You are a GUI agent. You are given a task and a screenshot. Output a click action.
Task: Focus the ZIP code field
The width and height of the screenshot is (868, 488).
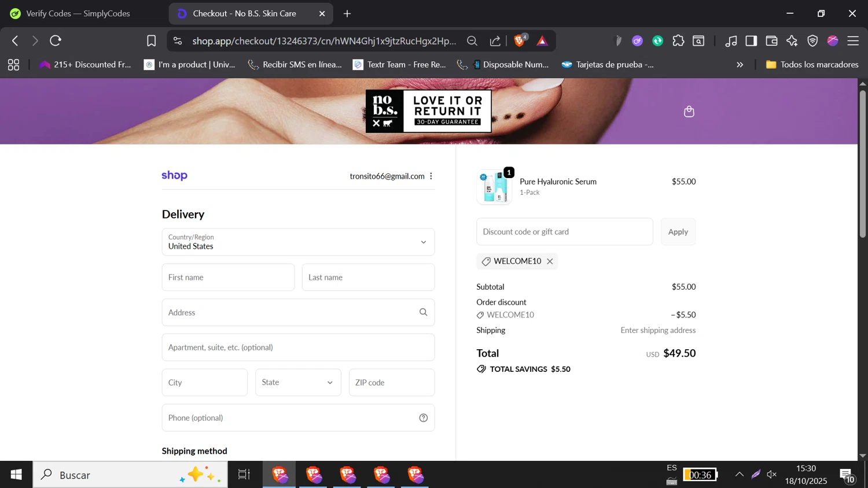click(392, 382)
